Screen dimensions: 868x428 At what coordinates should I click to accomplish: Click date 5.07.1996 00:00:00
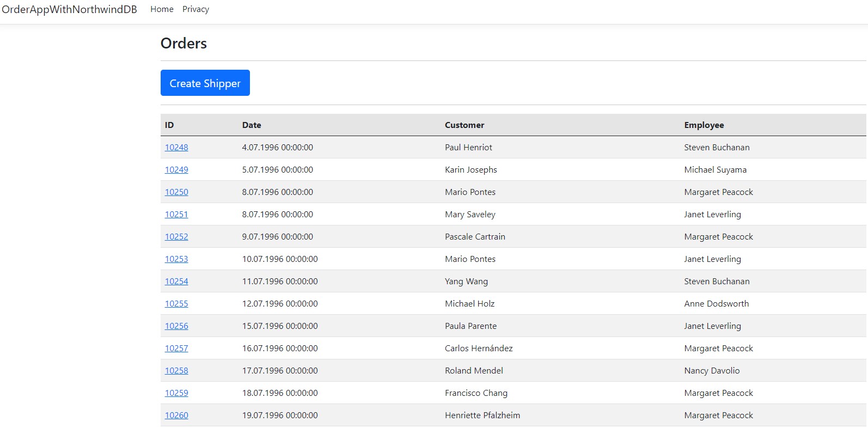(x=278, y=170)
